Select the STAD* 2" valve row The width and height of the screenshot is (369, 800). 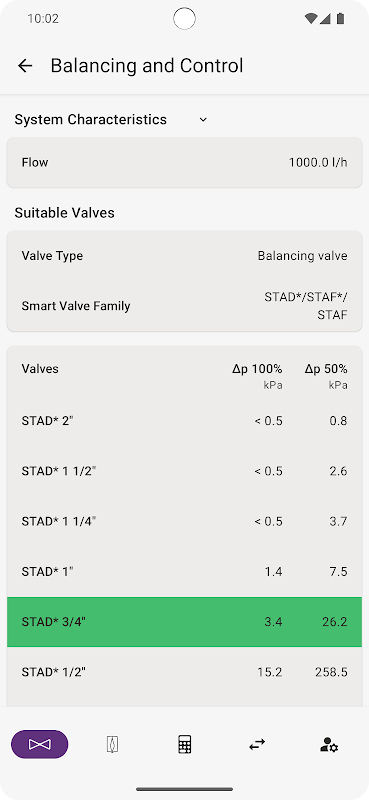(184, 420)
